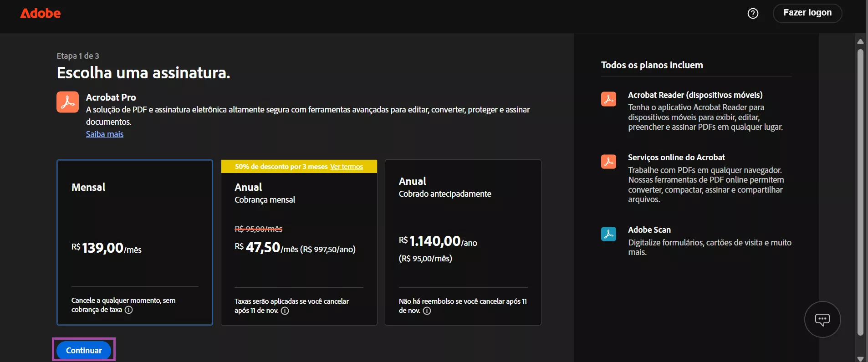868x362 pixels.
Task: Click the Acrobat Reader mobile icon
Action: pos(608,99)
